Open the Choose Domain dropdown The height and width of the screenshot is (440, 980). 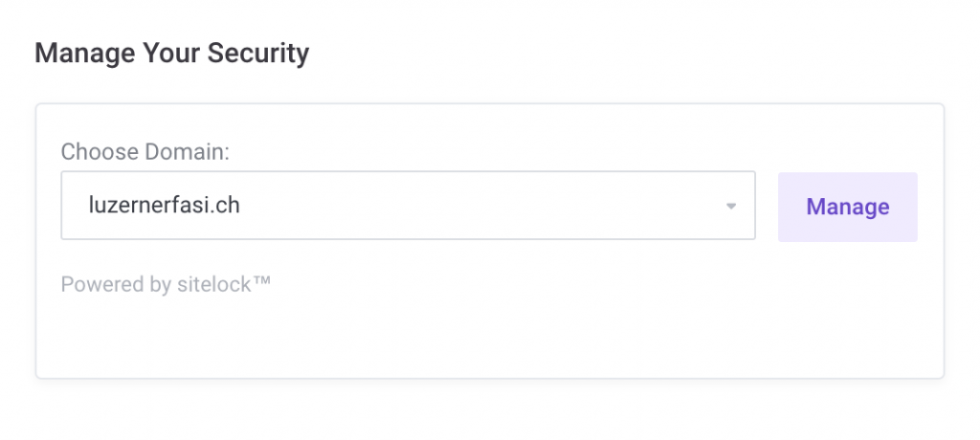pos(408,206)
